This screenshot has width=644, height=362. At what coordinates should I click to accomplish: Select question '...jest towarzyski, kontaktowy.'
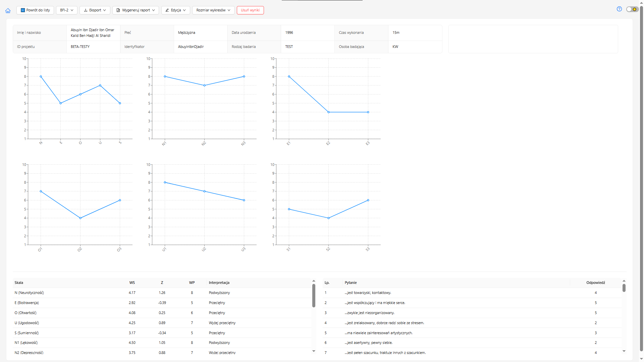[x=472, y=293]
